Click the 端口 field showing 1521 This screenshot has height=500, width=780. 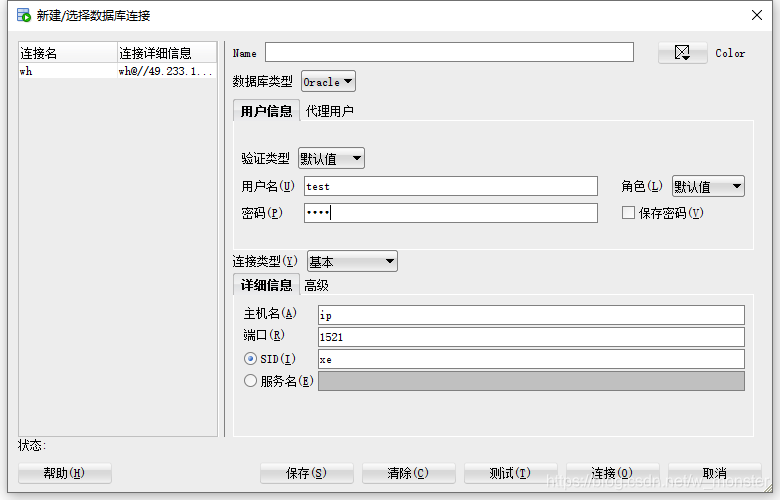point(531,337)
